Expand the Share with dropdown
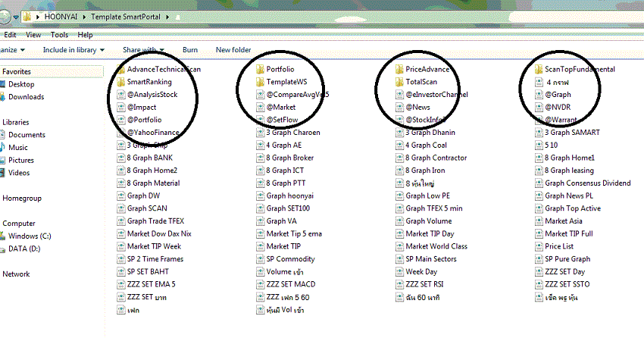This screenshot has width=644, height=338. tap(144, 50)
